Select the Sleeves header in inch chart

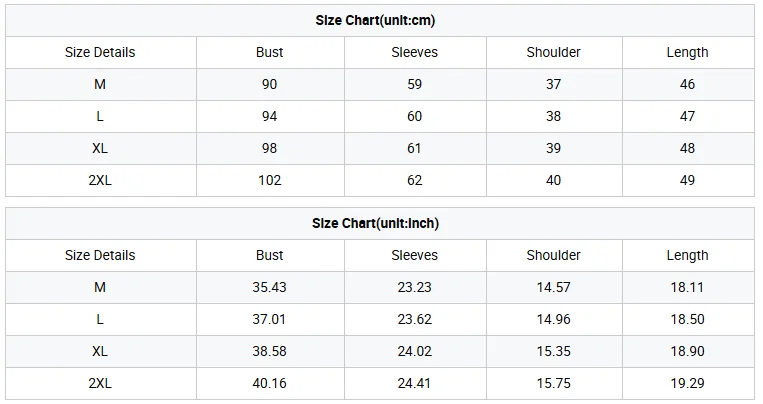[415, 255]
